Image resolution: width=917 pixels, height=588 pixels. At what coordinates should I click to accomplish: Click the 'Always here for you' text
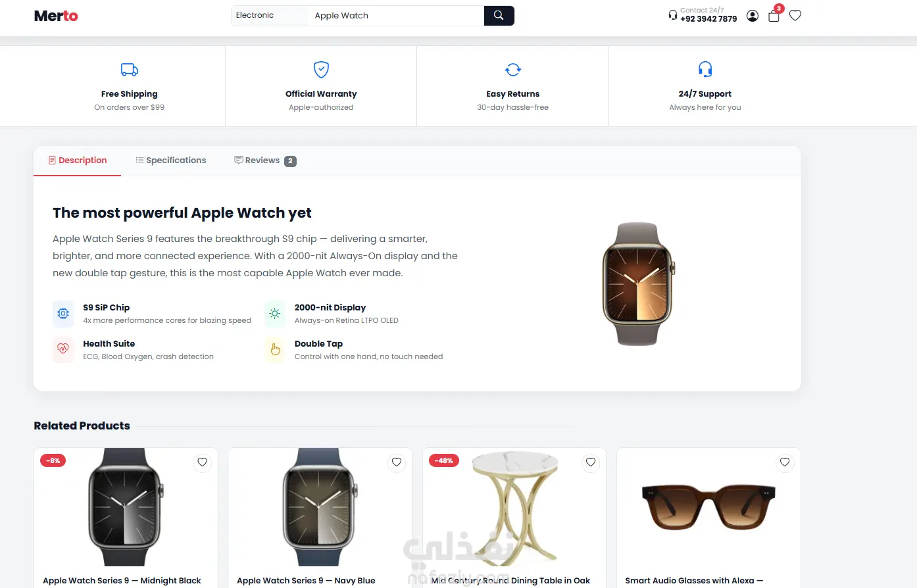pos(705,107)
